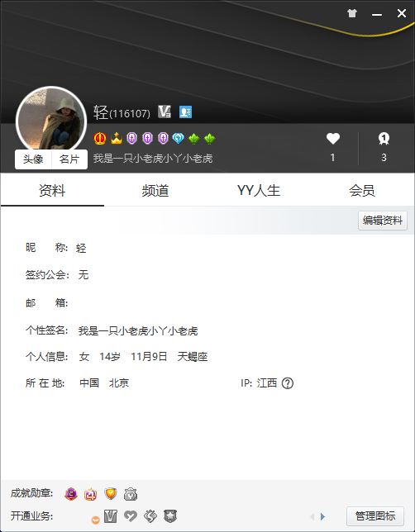Click the white heart likes icon
This screenshot has height=532, width=415.
[333, 139]
